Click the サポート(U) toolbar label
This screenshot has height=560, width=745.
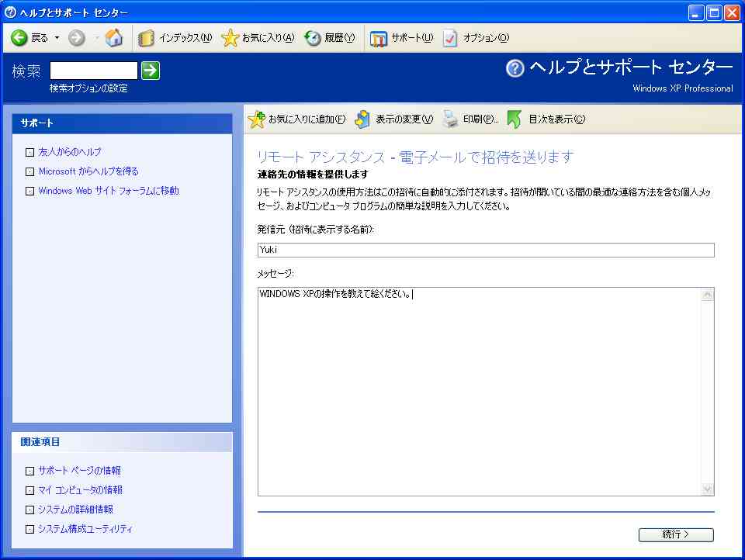(x=412, y=38)
